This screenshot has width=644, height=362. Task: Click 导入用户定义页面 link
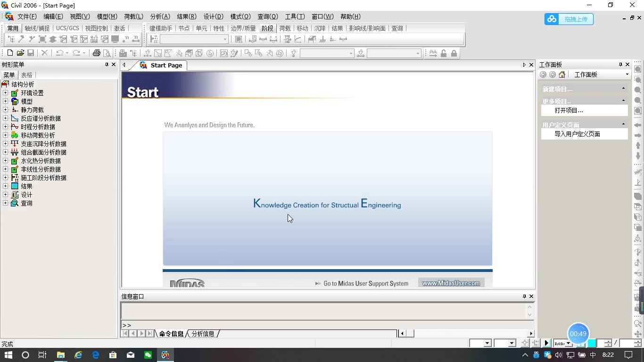(577, 134)
